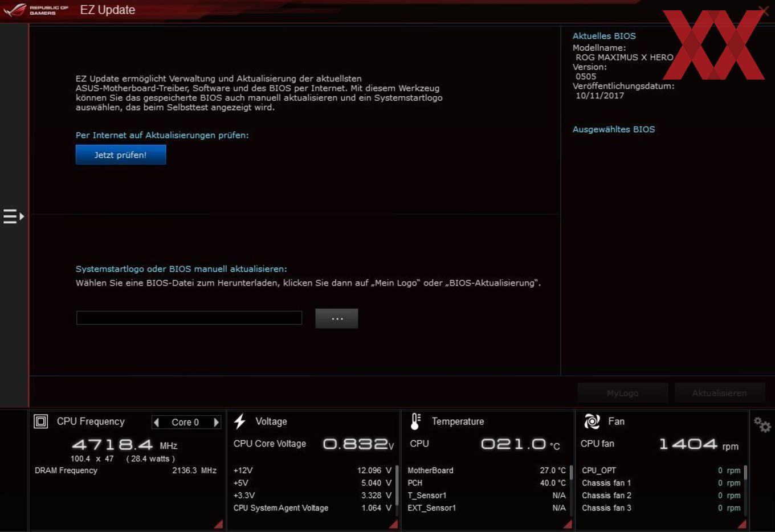Click the CPU_OPT fan row
This screenshot has height=532, width=775.
(661, 470)
